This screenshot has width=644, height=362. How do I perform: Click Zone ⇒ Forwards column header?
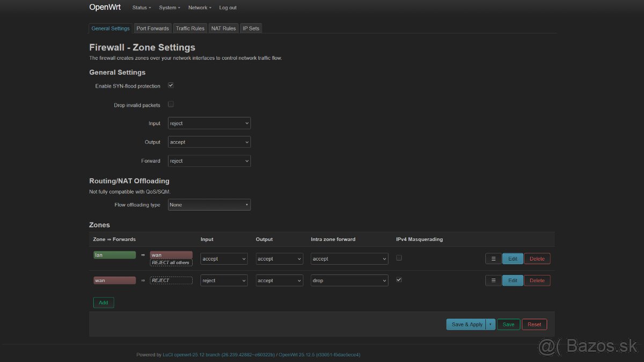114,239
